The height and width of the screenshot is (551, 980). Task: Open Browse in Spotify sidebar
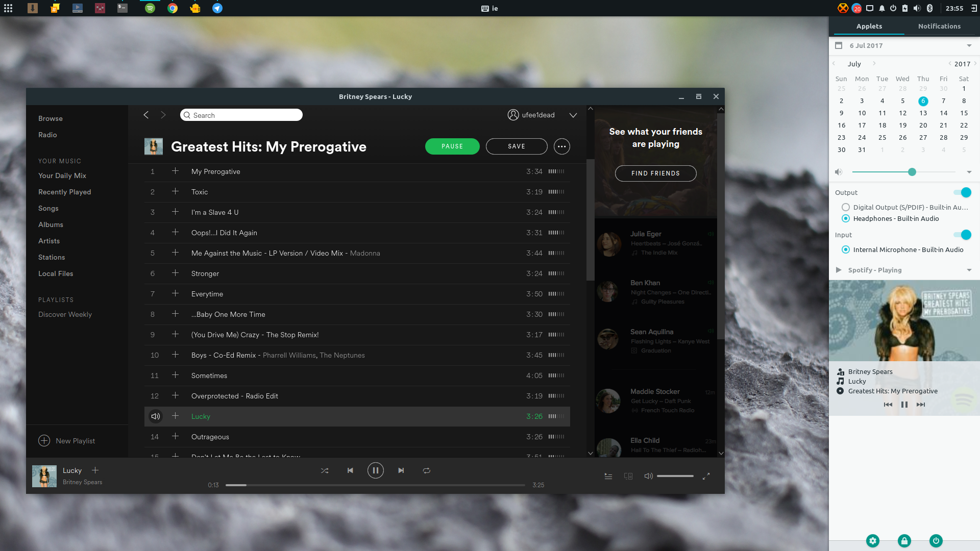tap(51, 118)
